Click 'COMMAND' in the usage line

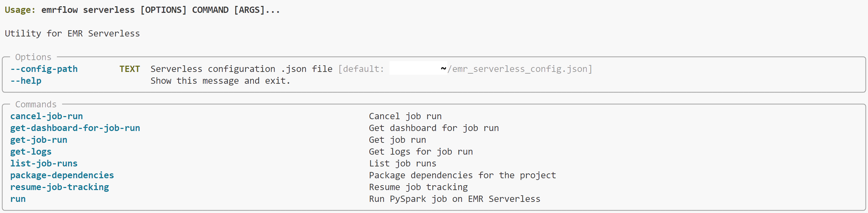point(210,10)
